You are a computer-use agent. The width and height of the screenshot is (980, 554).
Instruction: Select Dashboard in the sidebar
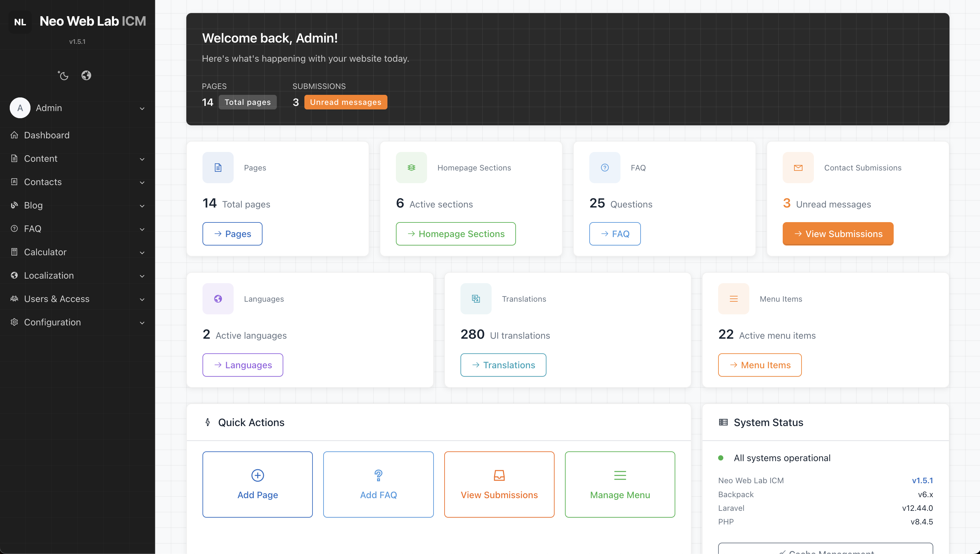(46, 135)
